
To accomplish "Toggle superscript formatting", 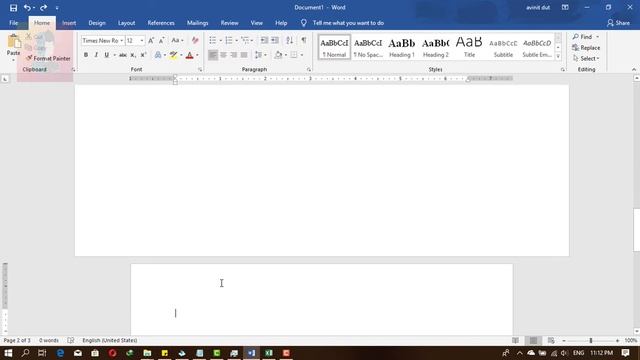I will click(x=143, y=55).
